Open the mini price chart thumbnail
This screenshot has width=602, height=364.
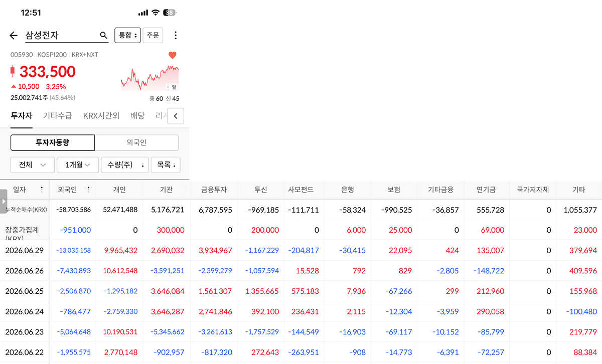click(x=149, y=78)
